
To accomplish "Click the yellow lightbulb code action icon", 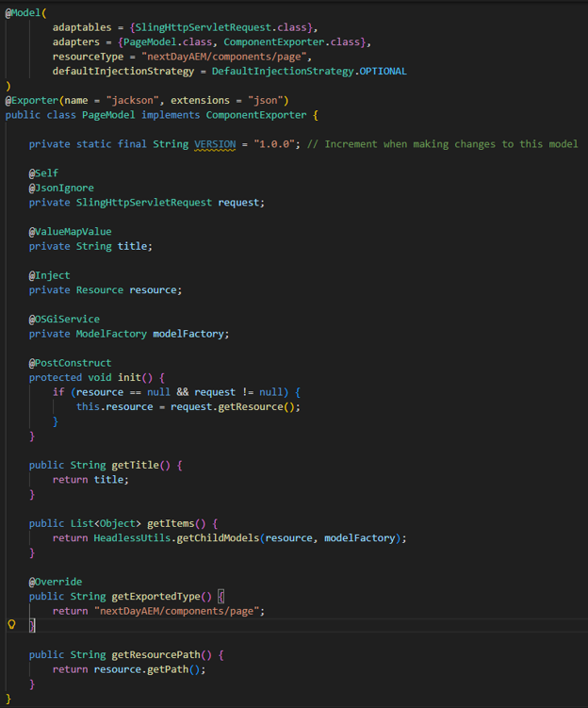I will click(x=11, y=624).
